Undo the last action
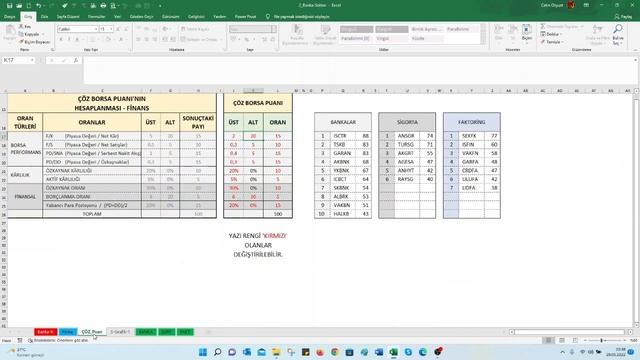Screen dimensions: 640x360 (x=39, y=5)
